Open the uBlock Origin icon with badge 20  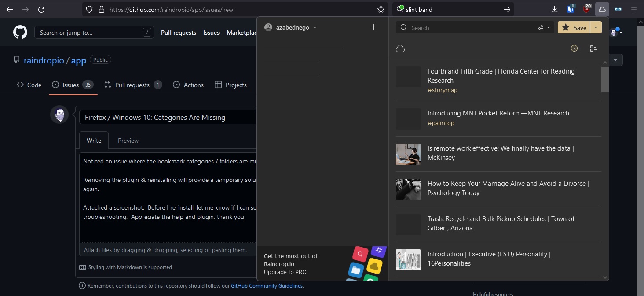(x=587, y=9)
